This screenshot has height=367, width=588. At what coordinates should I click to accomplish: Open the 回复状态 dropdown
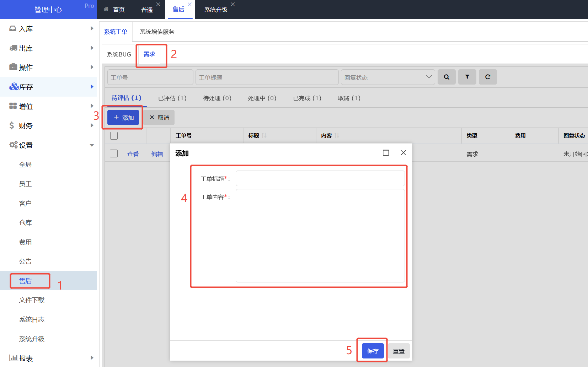click(388, 77)
